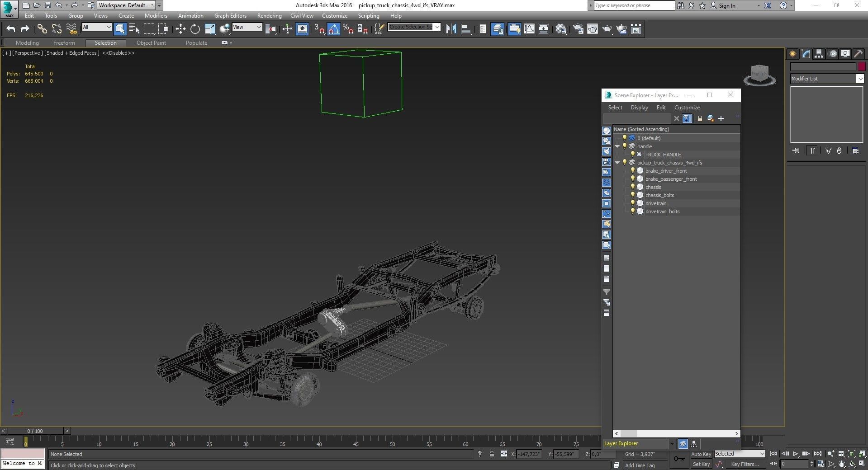This screenshot has height=470, width=868.
Task: Activate the Select and Link tool
Action: [x=42, y=29]
